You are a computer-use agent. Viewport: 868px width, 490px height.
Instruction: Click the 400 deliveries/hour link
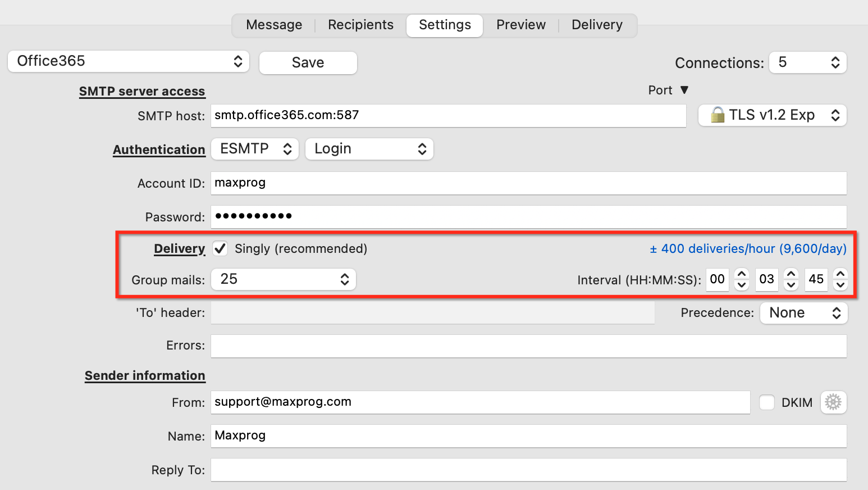pos(748,248)
